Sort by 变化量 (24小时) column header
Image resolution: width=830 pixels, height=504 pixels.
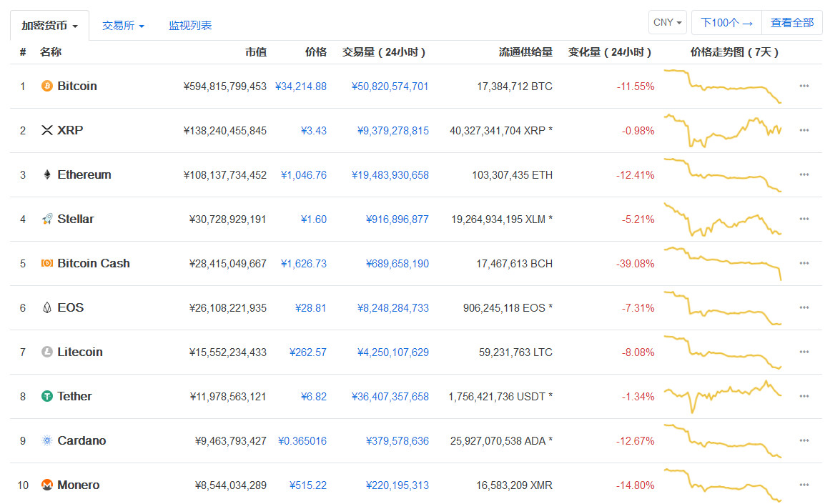[610, 52]
